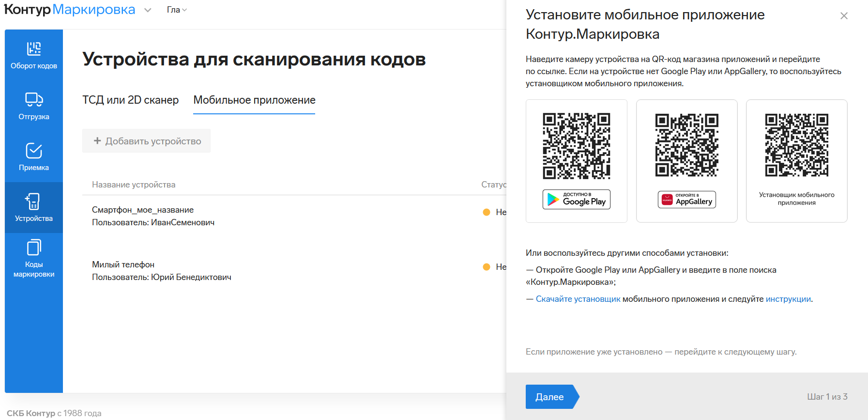Open the Коды маркировки sidebar section

pyautogui.click(x=34, y=259)
